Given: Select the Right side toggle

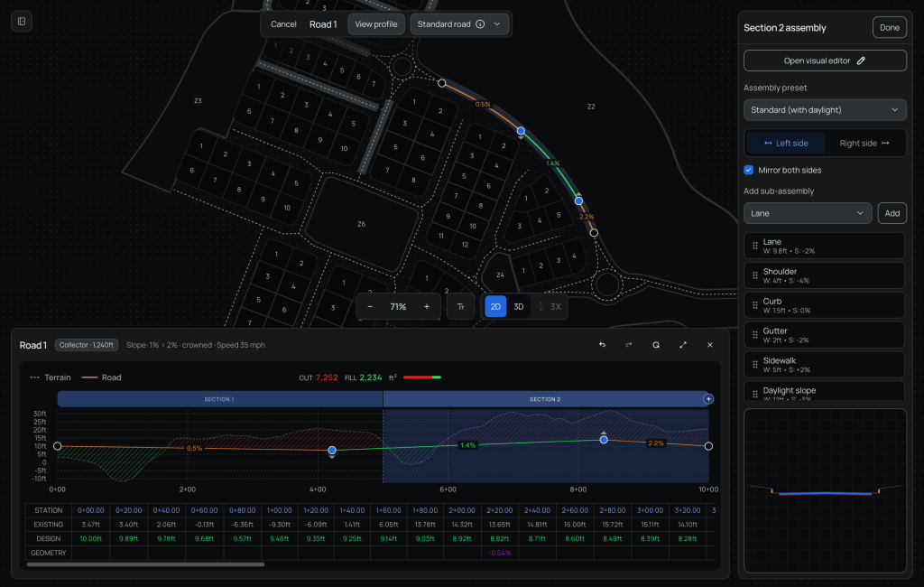Looking at the screenshot, I should 864,144.
